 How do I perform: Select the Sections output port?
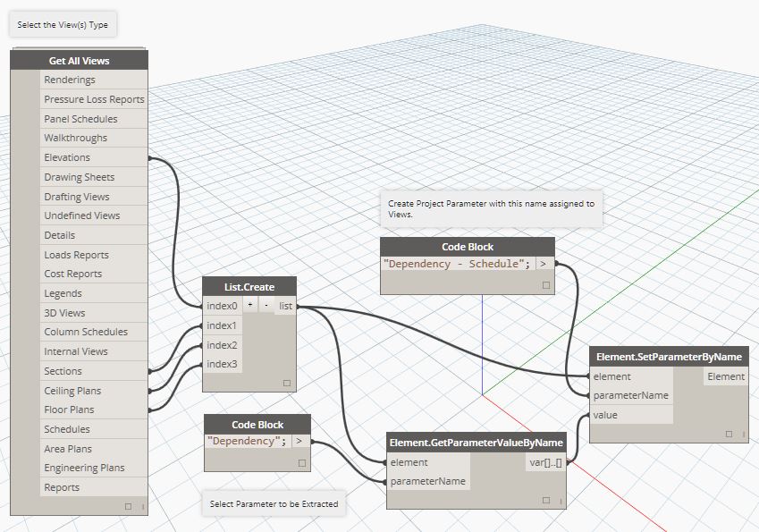tap(94, 371)
